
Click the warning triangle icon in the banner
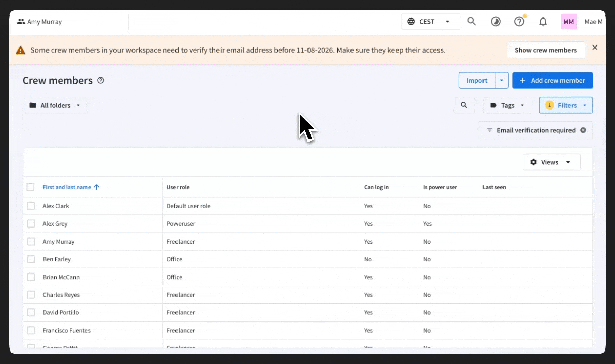click(20, 50)
